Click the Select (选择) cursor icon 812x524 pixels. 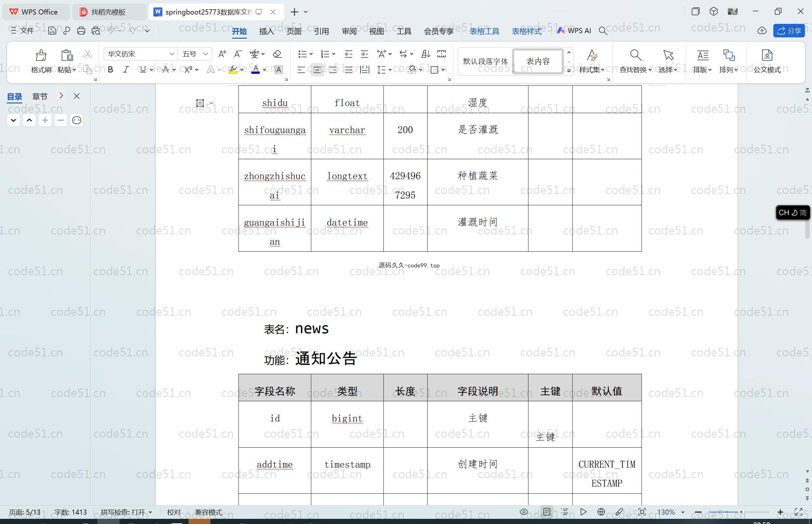tap(668, 55)
